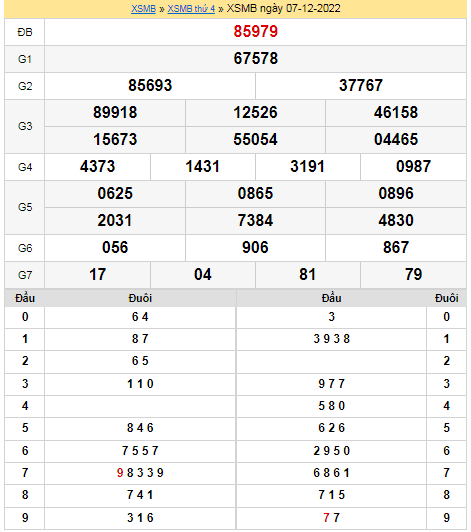Select G3 number 55054
Screen dimensions: 471x532
(x=255, y=139)
